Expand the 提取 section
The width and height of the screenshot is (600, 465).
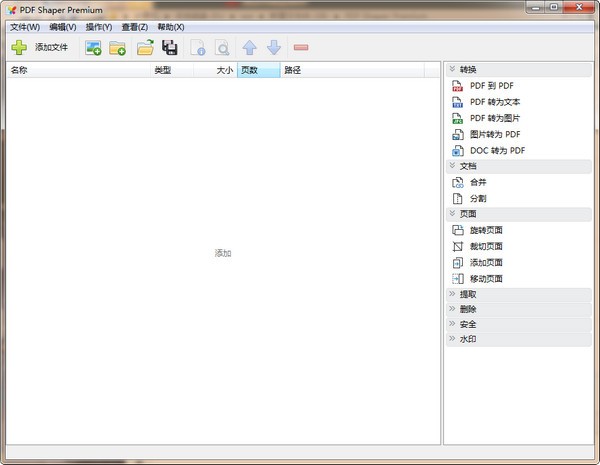(x=467, y=294)
